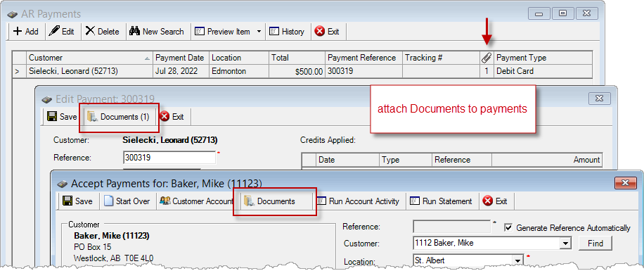This screenshot has height=271, width=644.
Task: Click the Reference field containing 300319
Action: click(169, 158)
